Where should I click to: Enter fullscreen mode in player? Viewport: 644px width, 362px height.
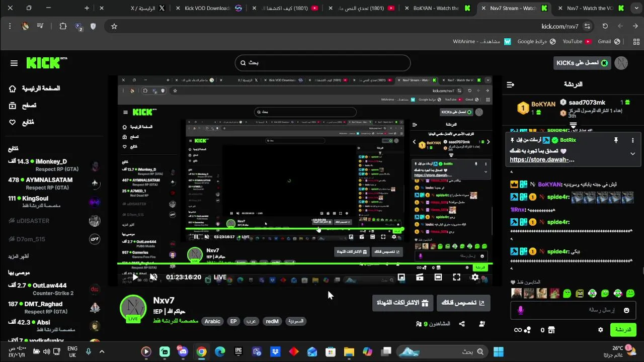456,277
